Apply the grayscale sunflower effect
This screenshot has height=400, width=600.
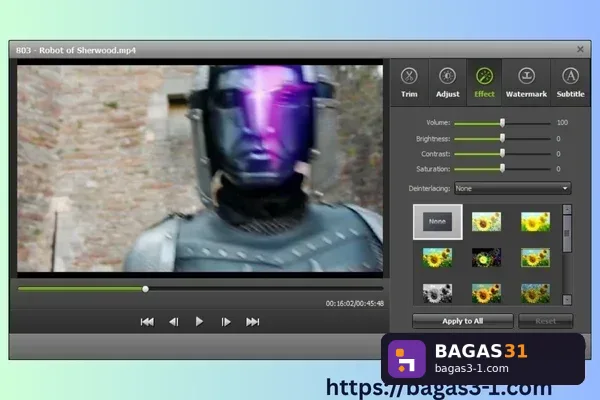(437, 293)
